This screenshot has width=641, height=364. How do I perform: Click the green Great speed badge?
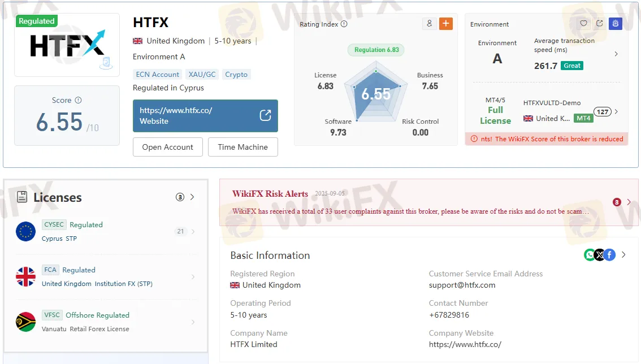pos(572,66)
